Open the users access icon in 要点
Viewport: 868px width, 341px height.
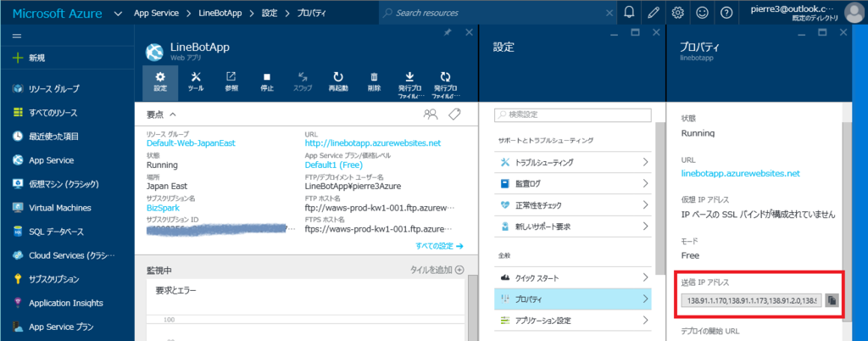(430, 114)
